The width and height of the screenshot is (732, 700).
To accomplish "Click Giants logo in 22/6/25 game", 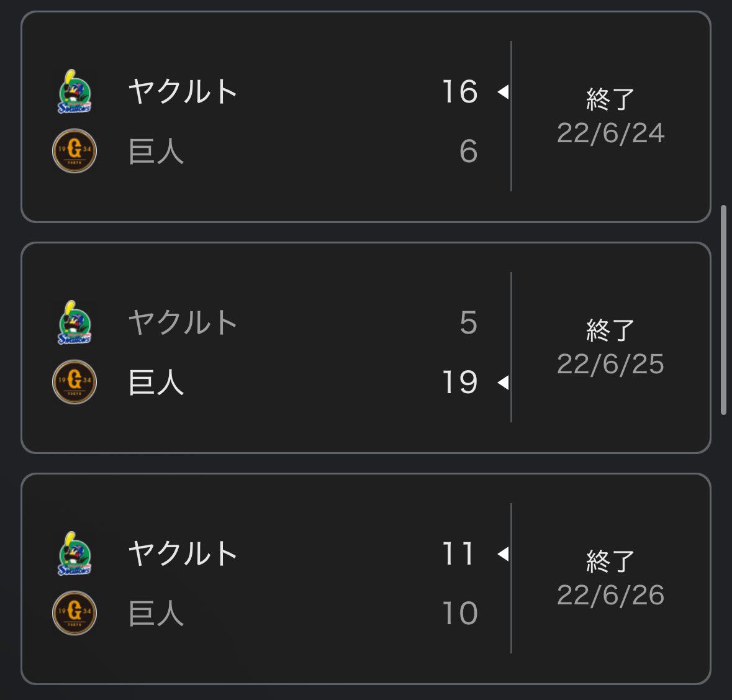I will click(75, 382).
